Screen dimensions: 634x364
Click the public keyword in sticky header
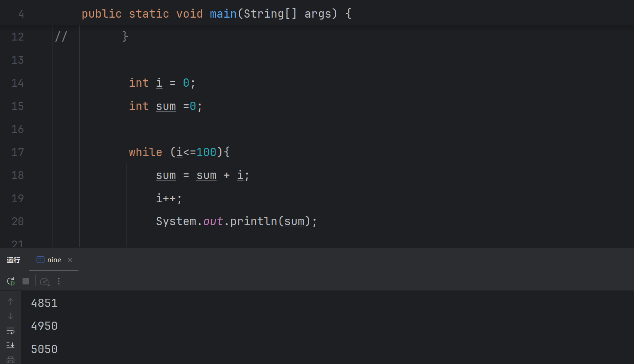click(102, 14)
